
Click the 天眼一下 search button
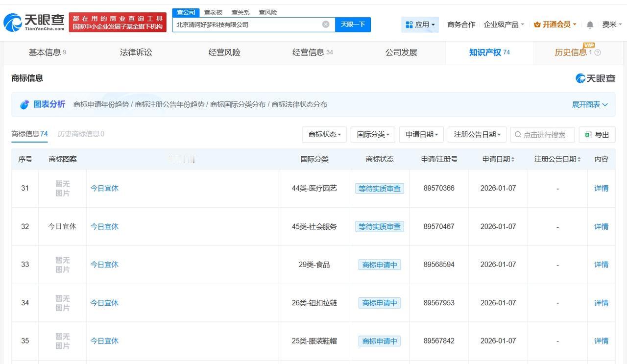point(353,24)
